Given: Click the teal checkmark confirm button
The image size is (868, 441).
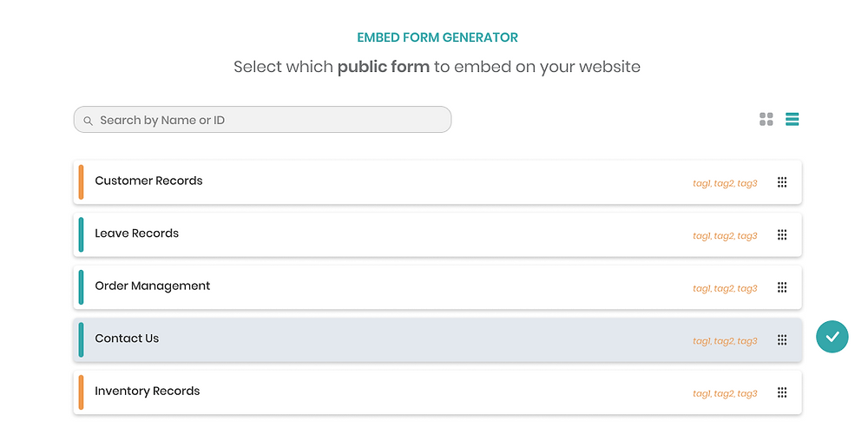Looking at the screenshot, I should point(832,337).
